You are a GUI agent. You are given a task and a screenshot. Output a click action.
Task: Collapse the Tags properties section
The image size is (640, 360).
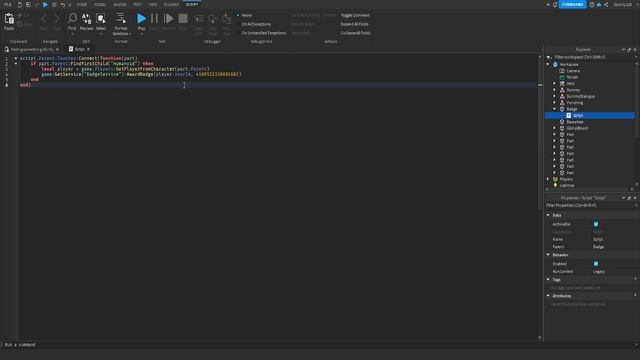click(548, 280)
